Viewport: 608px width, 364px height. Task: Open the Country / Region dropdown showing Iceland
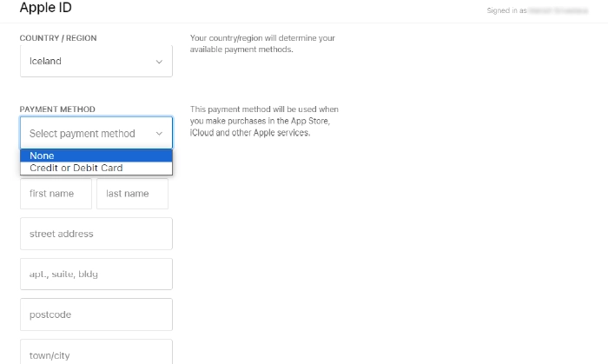(x=96, y=61)
